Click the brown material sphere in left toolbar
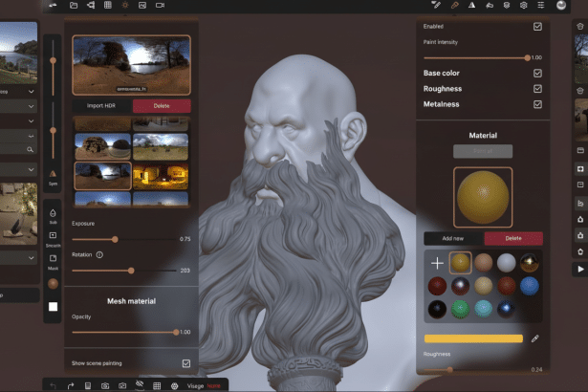The image size is (588, 392). [x=53, y=284]
